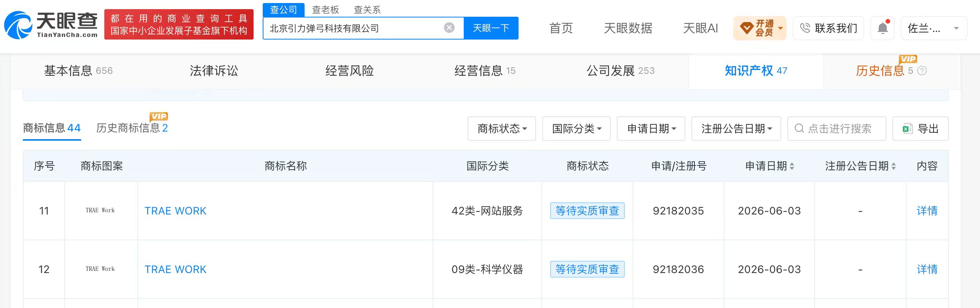Expand the 开通会员 dropdown arrow
The height and width of the screenshot is (308, 980).
tap(780, 28)
